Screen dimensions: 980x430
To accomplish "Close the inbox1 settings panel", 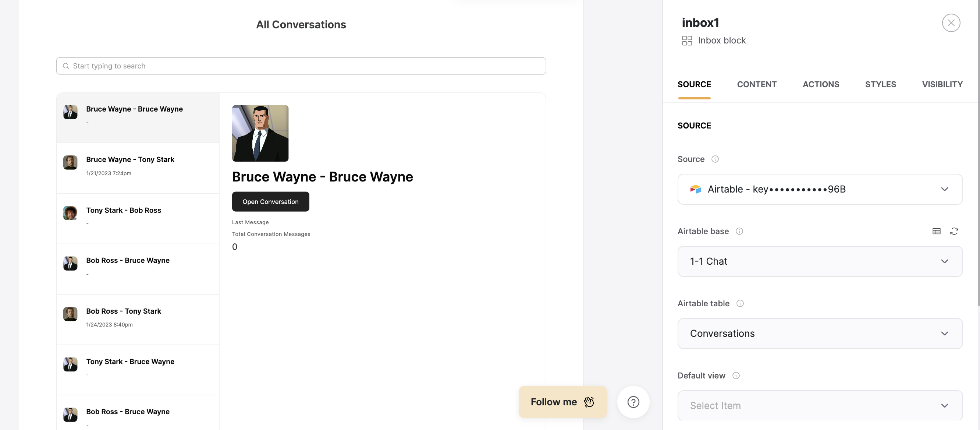I will click(x=951, y=23).
